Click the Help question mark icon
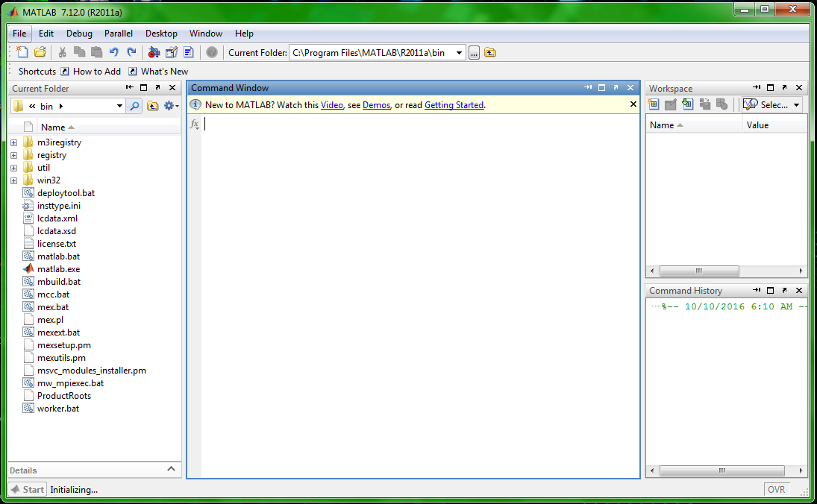This screenshot has height=504, width=817. point(212,52)
